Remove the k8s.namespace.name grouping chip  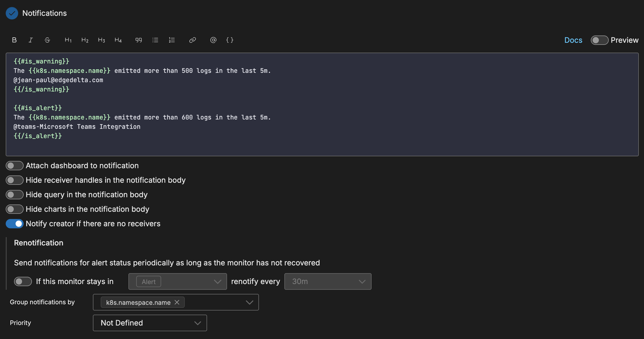click(x=177, y=302)
